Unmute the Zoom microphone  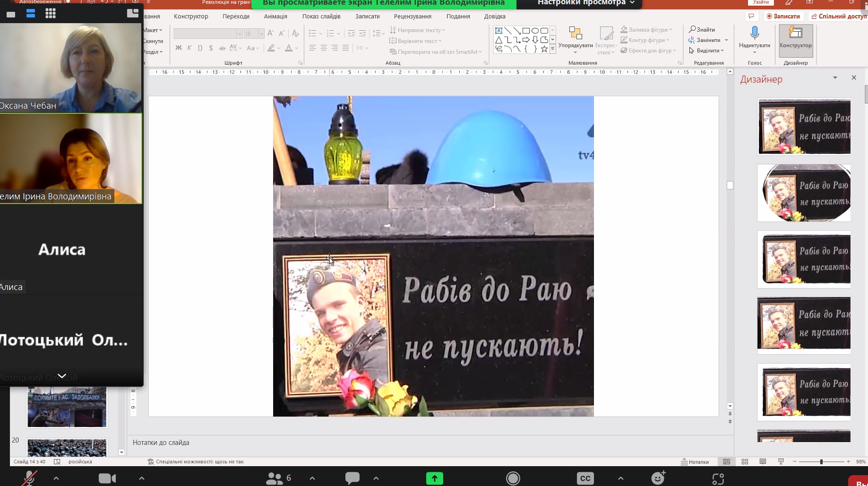pos(29,478)
